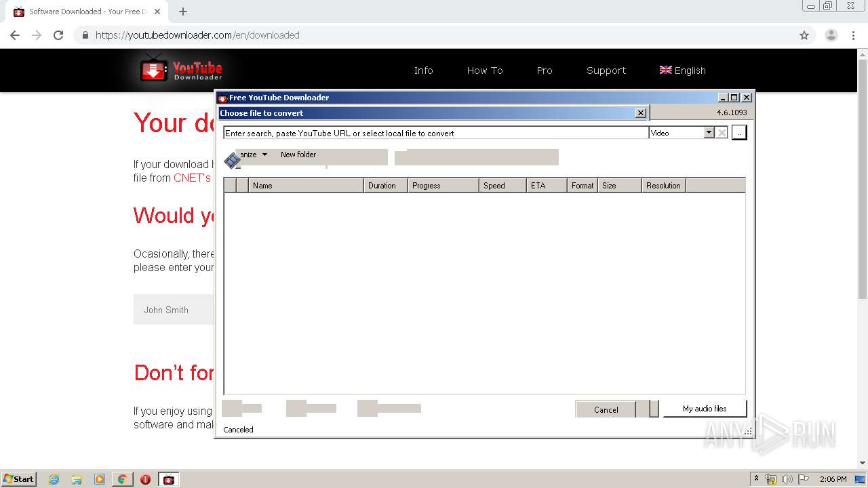Go back in Chrome
This screenshot has width=868, height=488.
15,35
